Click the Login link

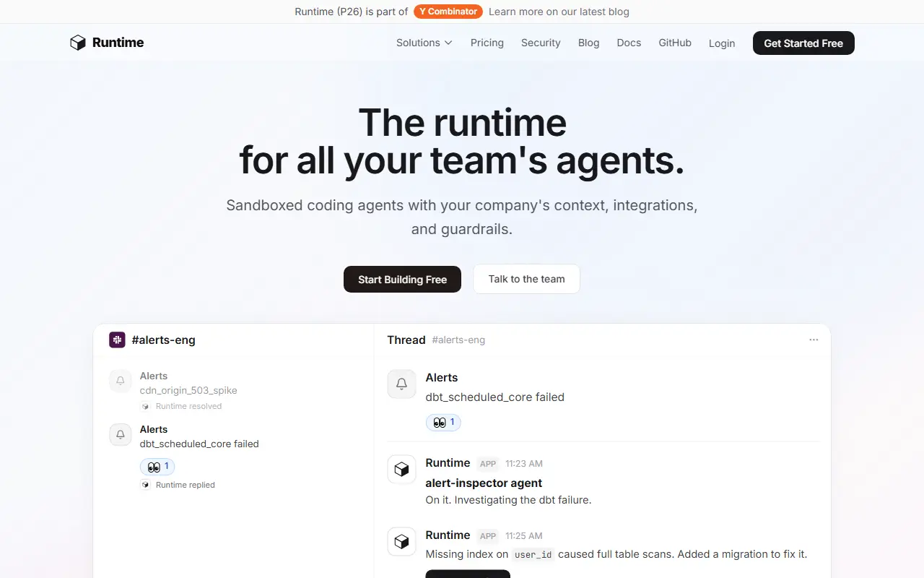click(722, 43)
